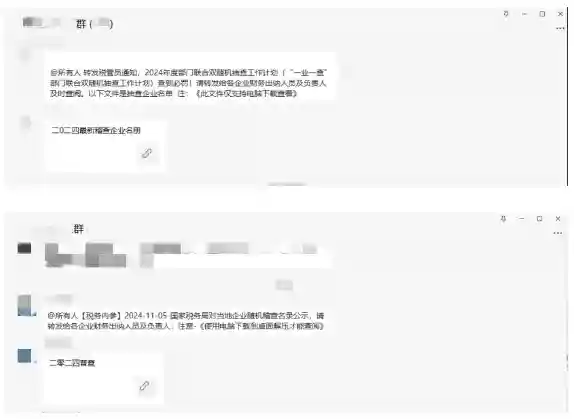Close the bottom group chat window
Image resolution: width=574 pixels, height=419 pixels.
(558, 219)
